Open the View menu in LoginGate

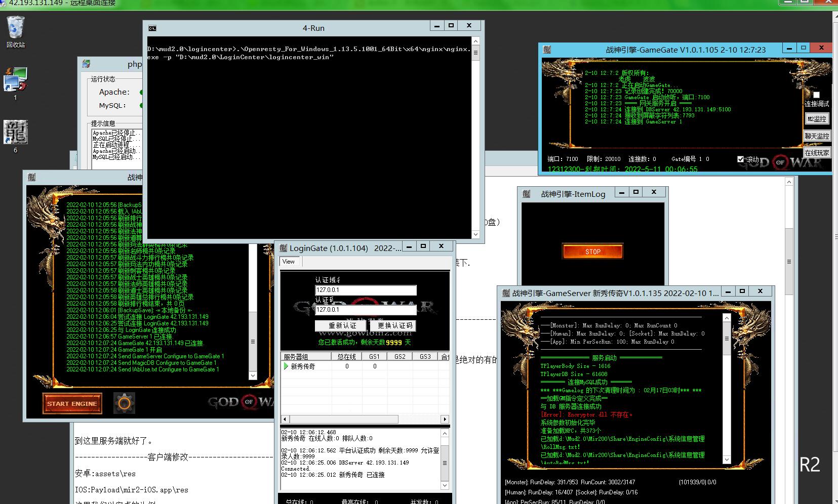coord(289,262)
